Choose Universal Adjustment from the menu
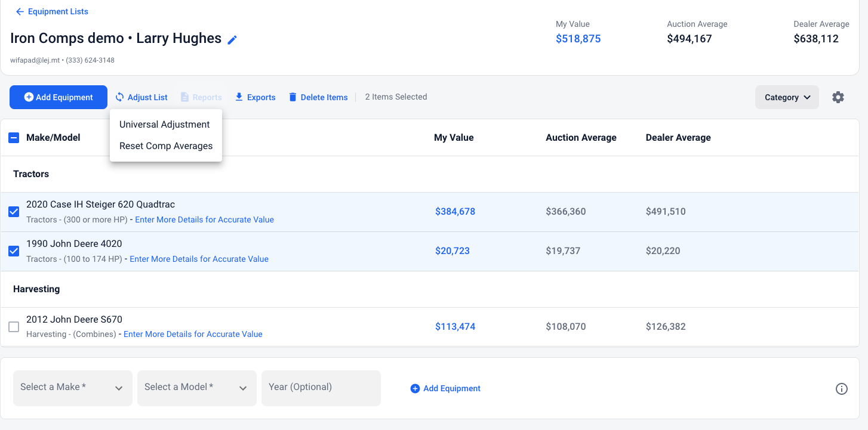This screenshot has width=868, height=430. 165,125
